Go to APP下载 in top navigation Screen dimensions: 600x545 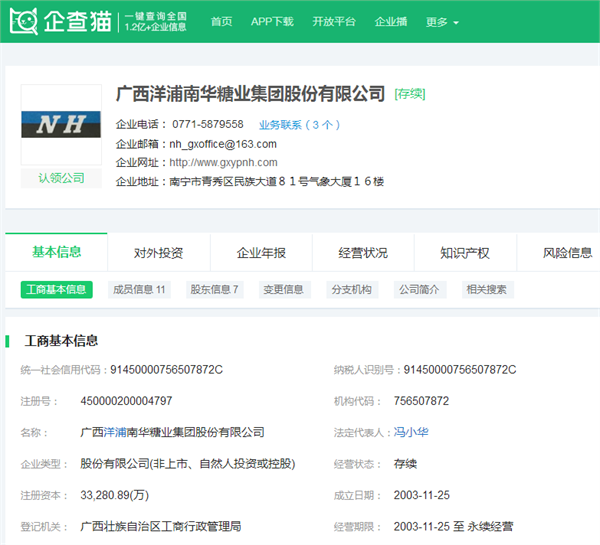pyautogui.click(x=272, y=22)
